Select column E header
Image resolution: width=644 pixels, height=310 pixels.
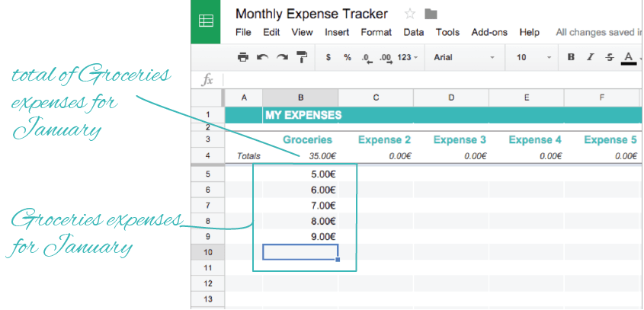(526, 97)
